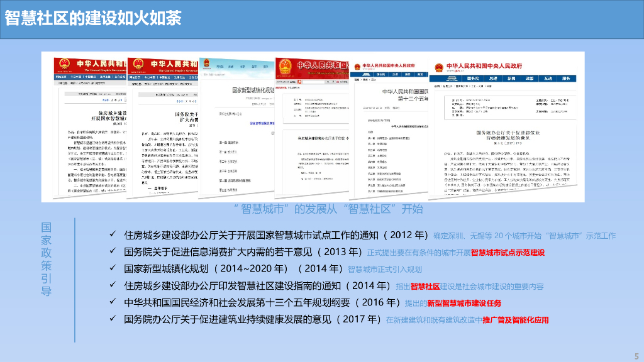Open 互动 tab in the rightmost document nav

tap(548, 79)
